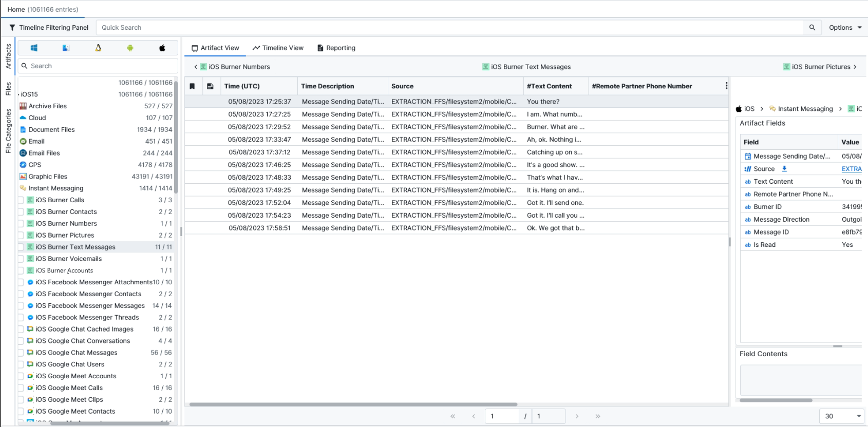Sort by the Time Description column header

[343, 86]
